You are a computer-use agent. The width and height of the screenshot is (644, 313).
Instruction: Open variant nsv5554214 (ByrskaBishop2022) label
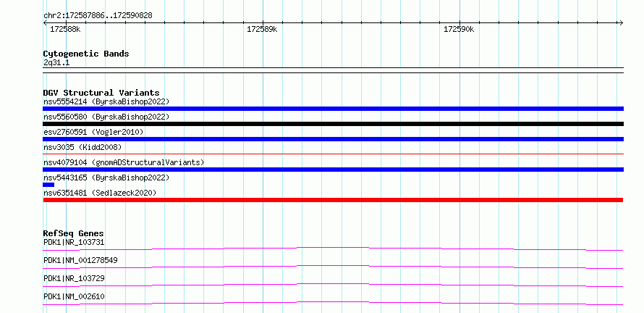106,101
